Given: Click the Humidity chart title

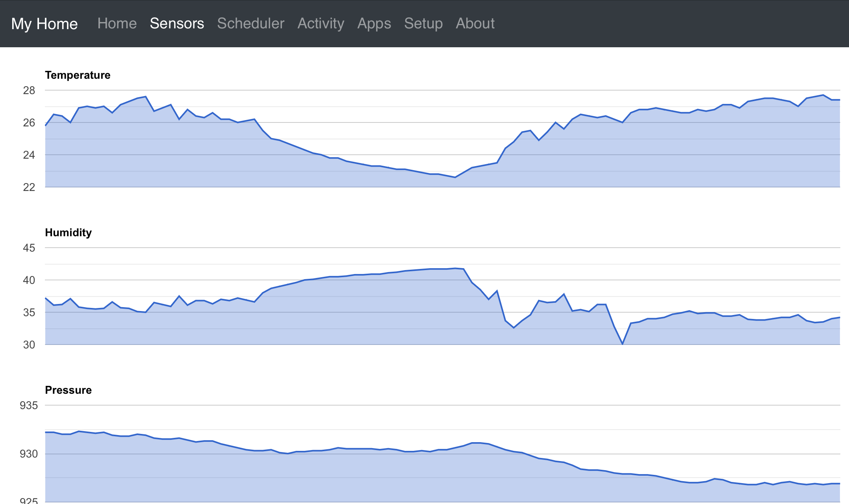Looking at the screenshot, I should pos(68,232).
